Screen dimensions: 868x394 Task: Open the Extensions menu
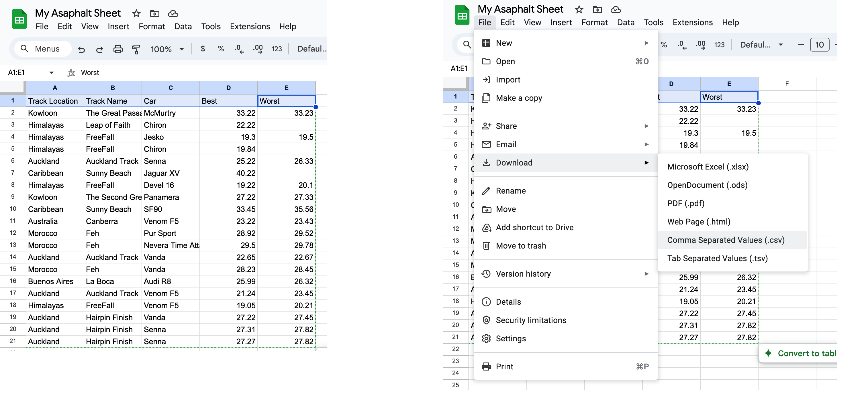click(x=250, y=26)
